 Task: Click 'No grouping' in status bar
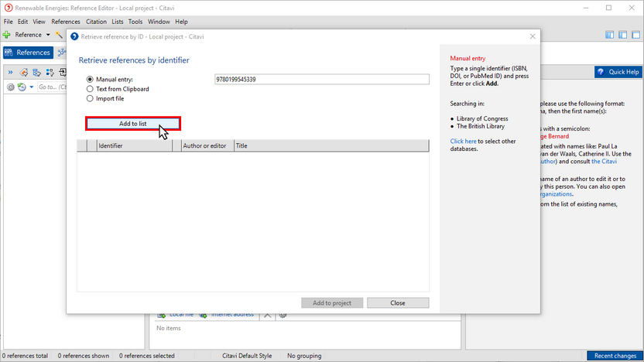304,356
